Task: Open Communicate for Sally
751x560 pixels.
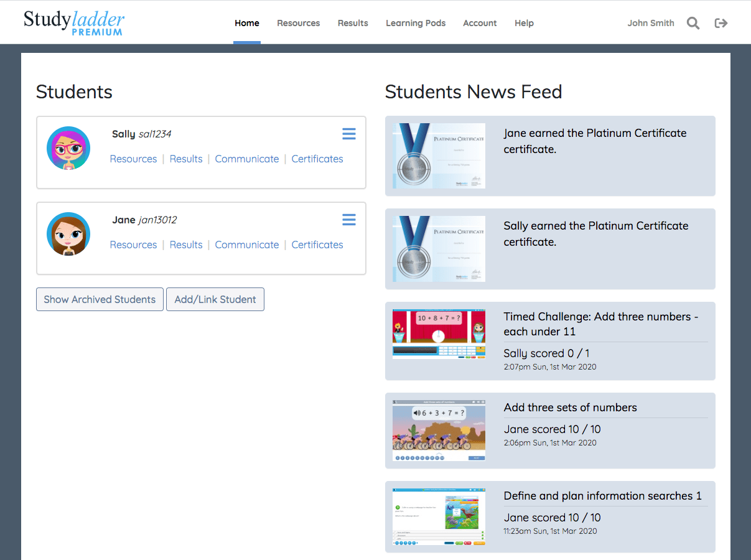Action: click(247, 159)
